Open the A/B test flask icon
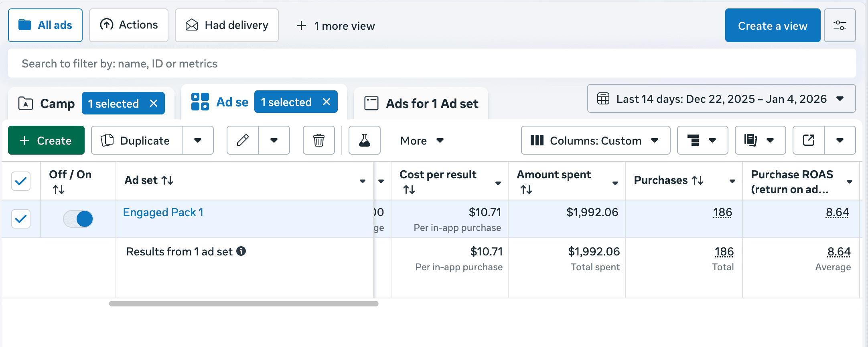 365,140
